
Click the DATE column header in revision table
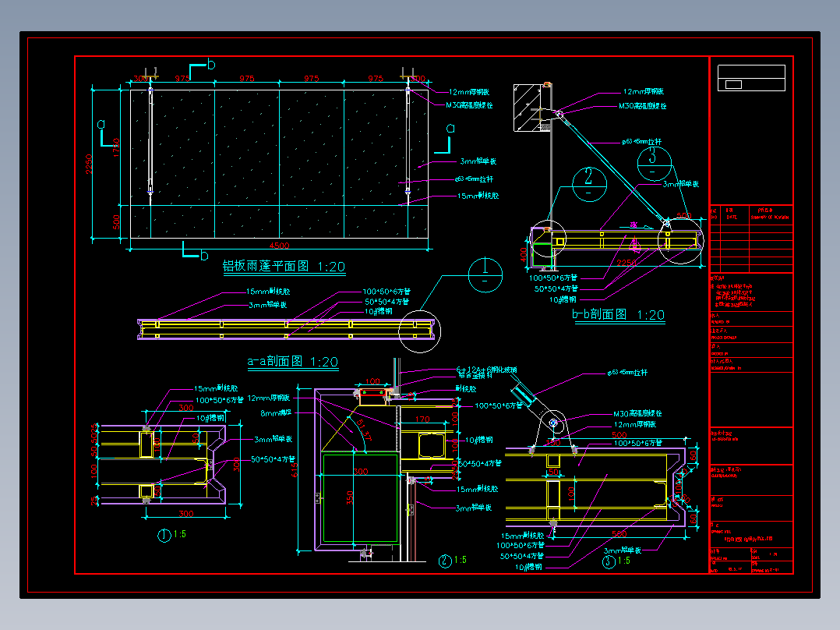(x=732, y=217)
